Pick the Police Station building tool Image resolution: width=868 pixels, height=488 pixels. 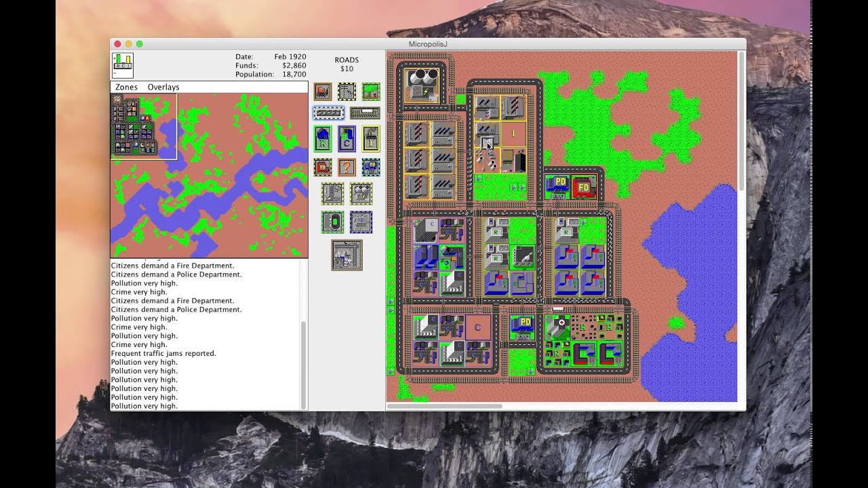tap(370, 167)
